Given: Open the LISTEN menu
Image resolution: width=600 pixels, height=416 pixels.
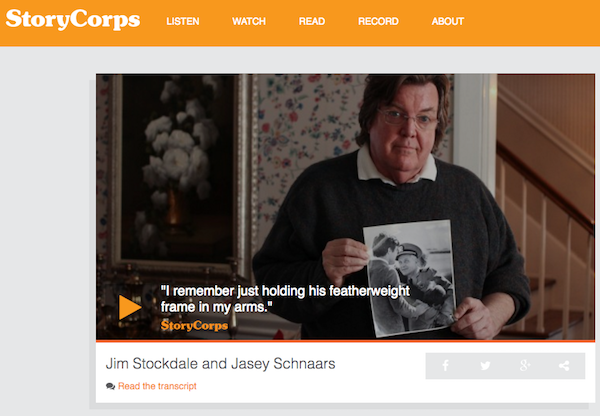Looking at the screenshot, I should point(183,21).
